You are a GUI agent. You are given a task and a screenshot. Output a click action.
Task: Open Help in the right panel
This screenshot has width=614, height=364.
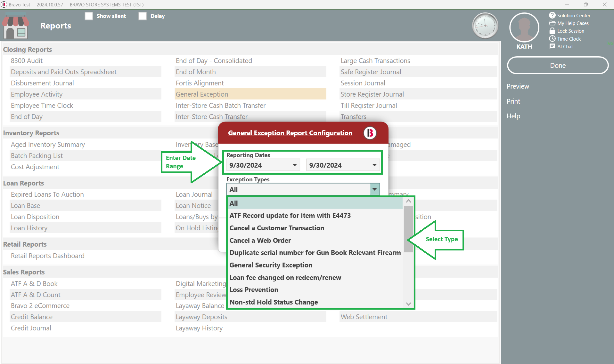513,116
